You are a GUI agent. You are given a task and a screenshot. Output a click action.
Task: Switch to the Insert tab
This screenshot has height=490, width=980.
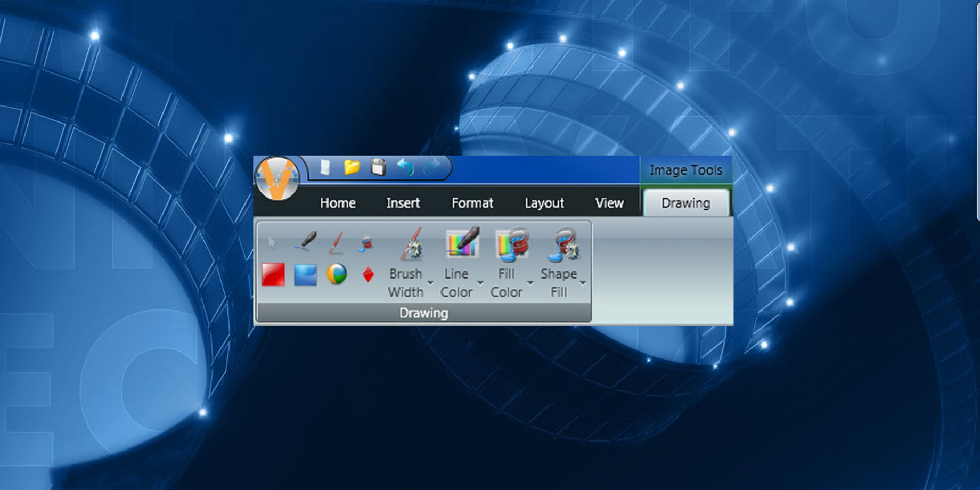(x=403, y=203)
